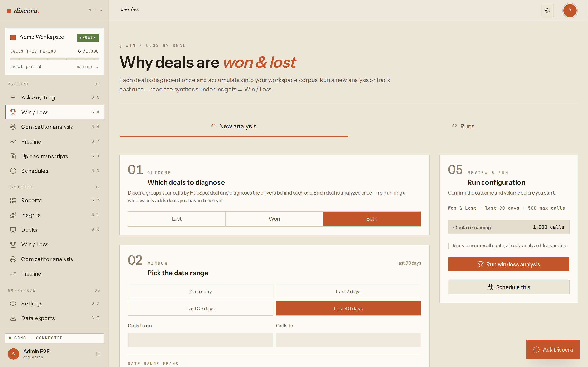Choose the Yesterday date range

200,291
